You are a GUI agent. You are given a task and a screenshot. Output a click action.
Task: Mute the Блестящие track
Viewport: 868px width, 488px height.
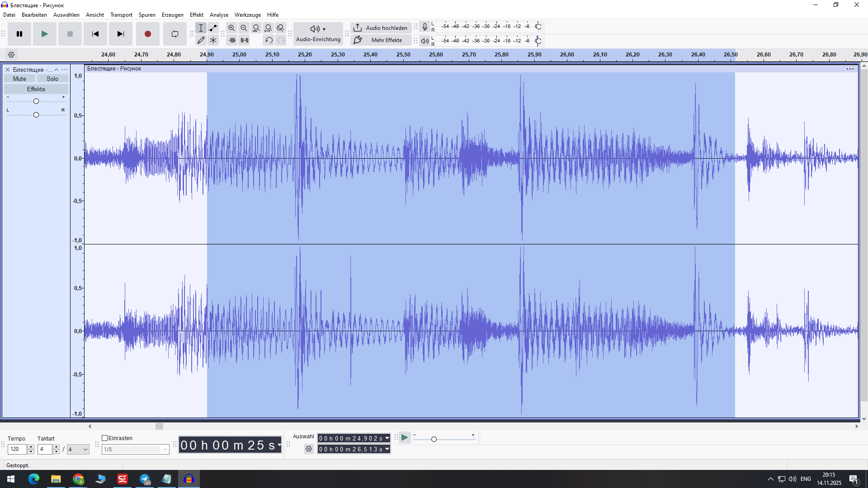[19, 79]
